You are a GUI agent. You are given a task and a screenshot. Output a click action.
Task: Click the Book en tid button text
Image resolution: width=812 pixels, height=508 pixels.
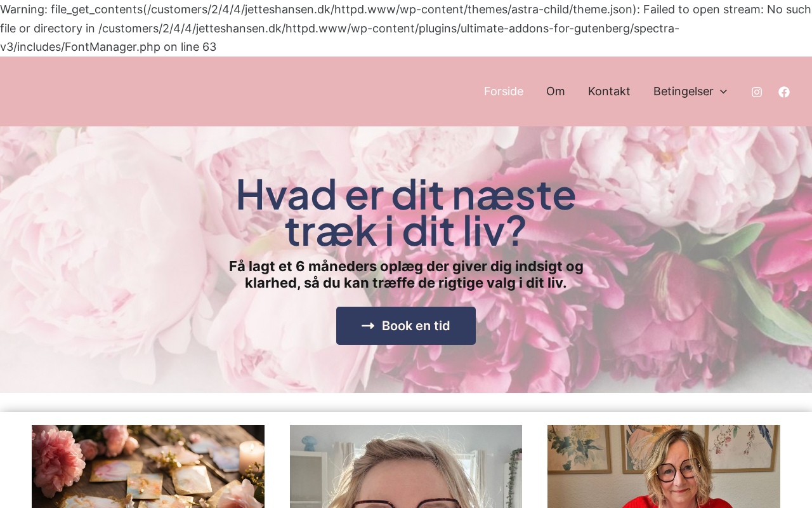[416, 326]
